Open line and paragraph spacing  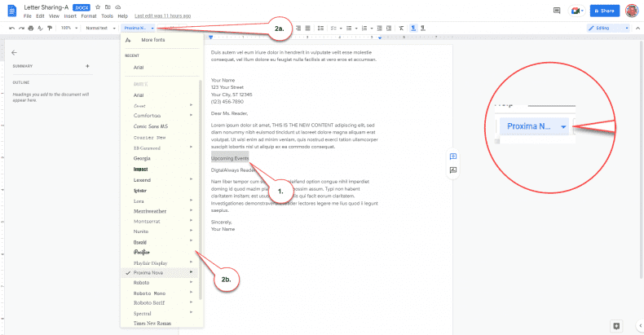[x=320, y=28]
